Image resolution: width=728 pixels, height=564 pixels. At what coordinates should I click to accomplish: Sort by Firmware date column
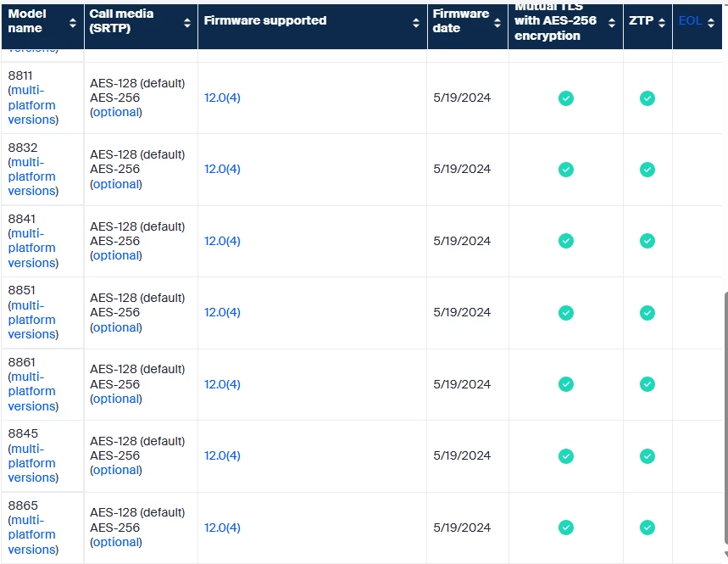click(x=497, y=23)
